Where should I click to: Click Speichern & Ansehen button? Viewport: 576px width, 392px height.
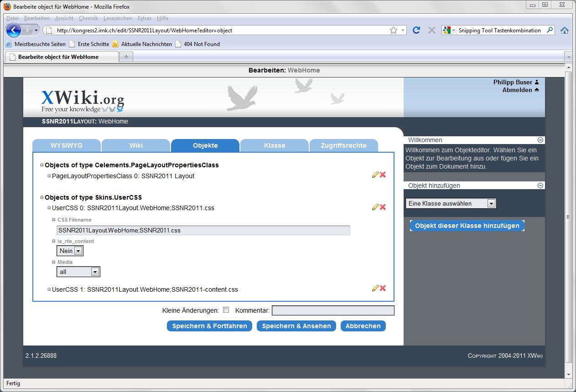pos(296,326)
